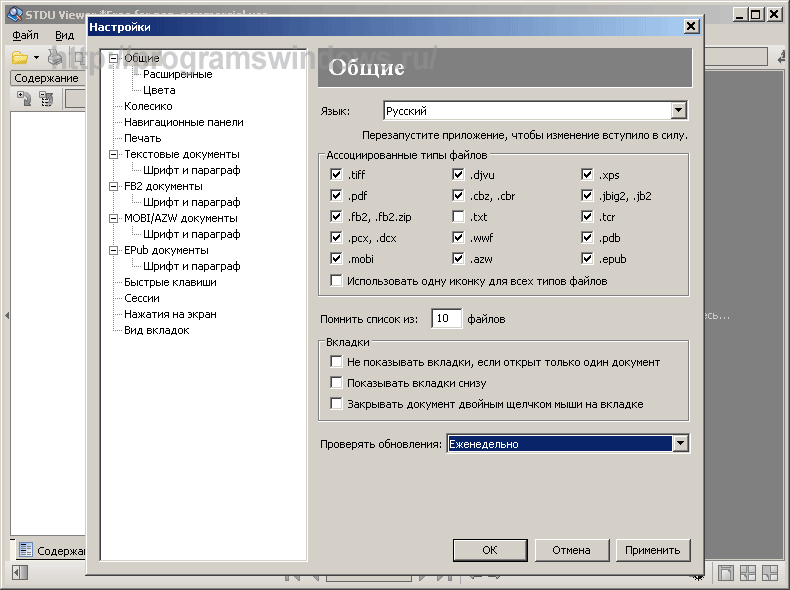
Task: Click the OK button
Action: (x=490, y=550)
